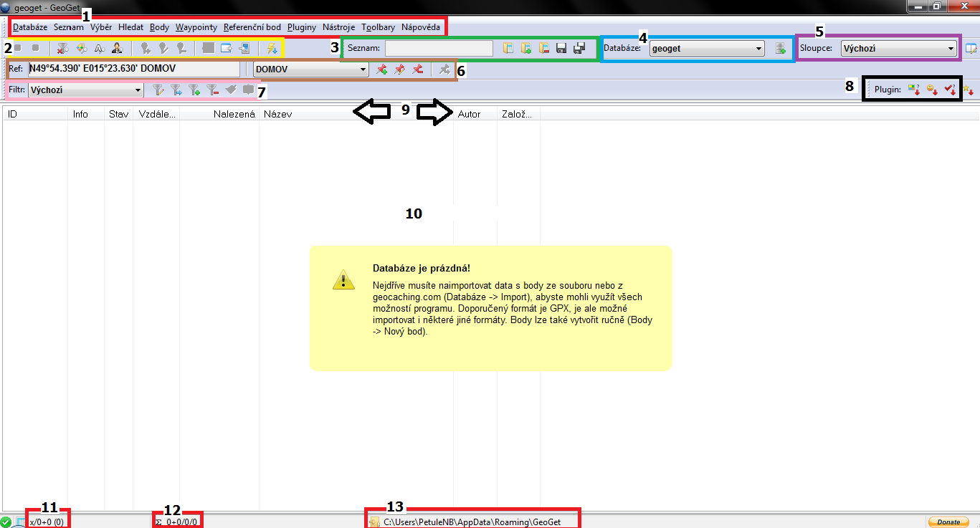Click the sum 0+0/0/0 status text
980x528 pixels.
tap(176, 522)
